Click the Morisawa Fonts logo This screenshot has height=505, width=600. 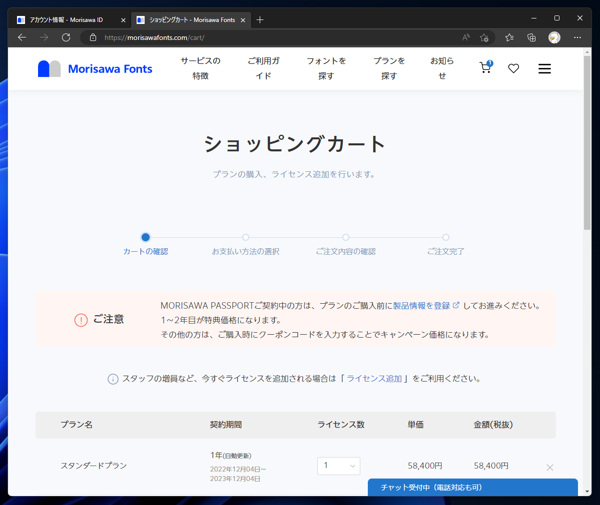(x=95, y=69)
